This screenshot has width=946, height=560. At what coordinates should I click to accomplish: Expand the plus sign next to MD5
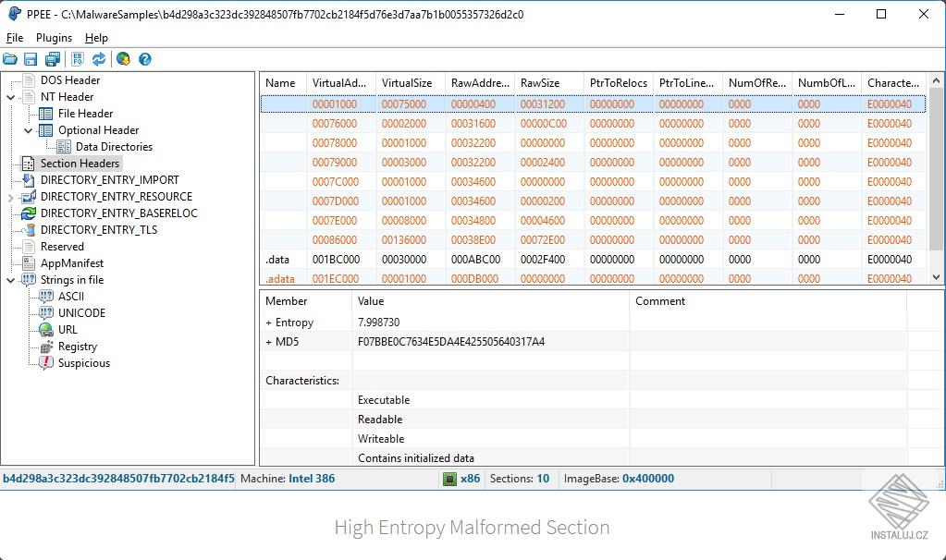tap(268, 342)
